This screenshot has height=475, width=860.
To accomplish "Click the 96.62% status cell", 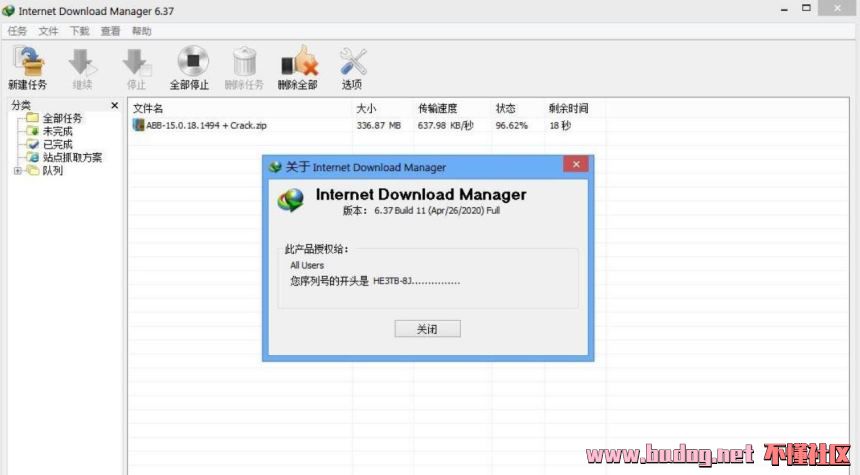I will pos(511,126).
